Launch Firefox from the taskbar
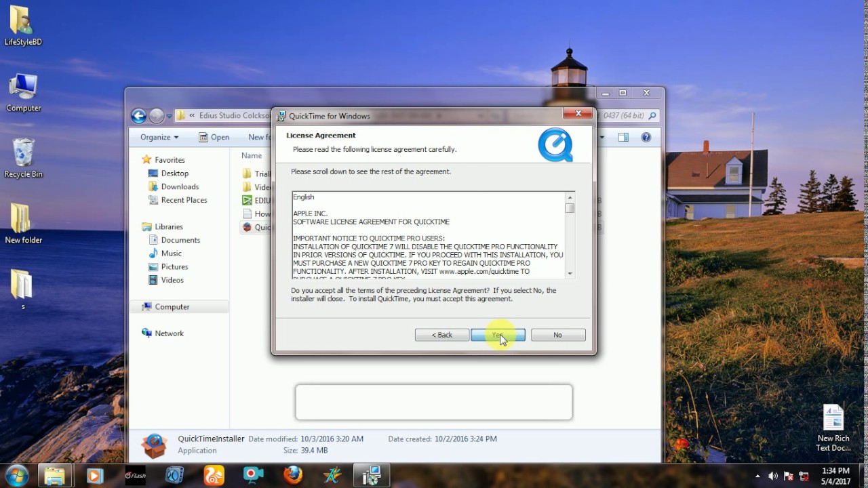 tap(293, 475)
